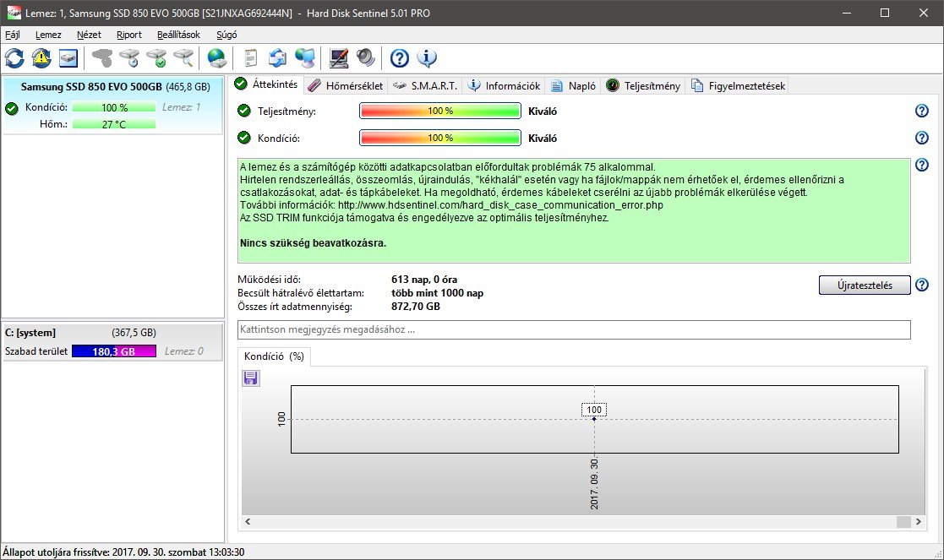Click the disk with magnifier toolbar icon
Screen dimensions: 944x560
(x=183, y=58)
